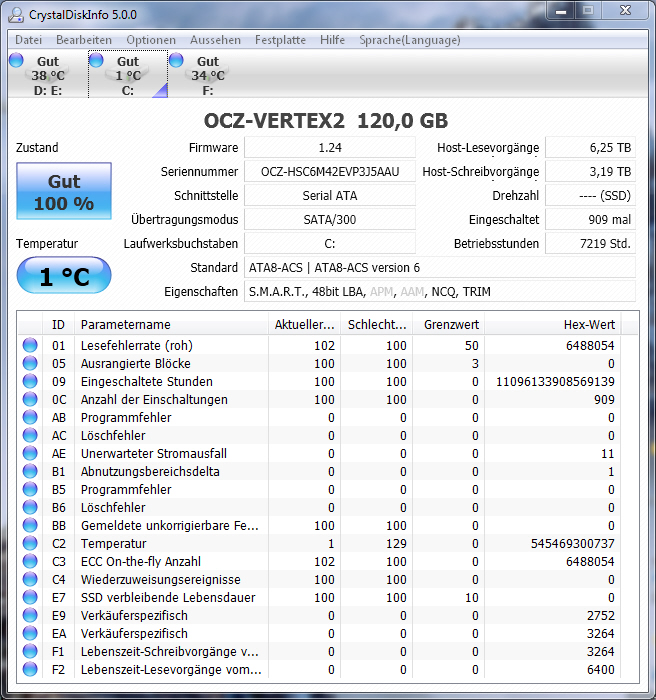Select hex value 545469300737 in Temperatur row
The width and height of the screenshot is (656, 700).
[x=572, y=544]
